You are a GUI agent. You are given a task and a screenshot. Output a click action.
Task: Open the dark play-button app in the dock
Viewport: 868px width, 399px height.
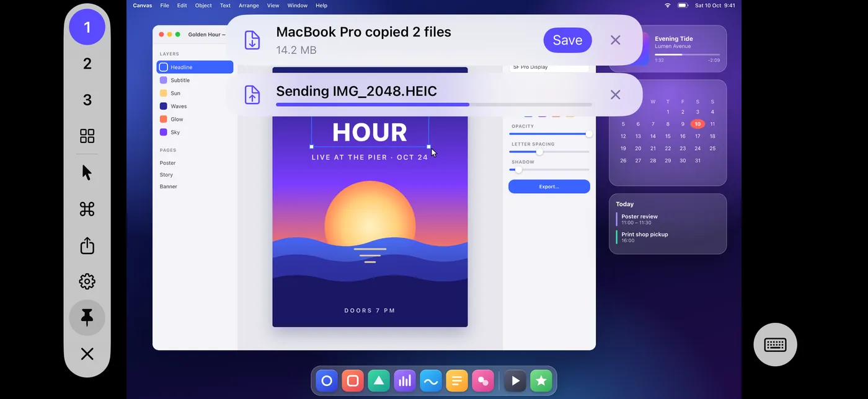515,381
